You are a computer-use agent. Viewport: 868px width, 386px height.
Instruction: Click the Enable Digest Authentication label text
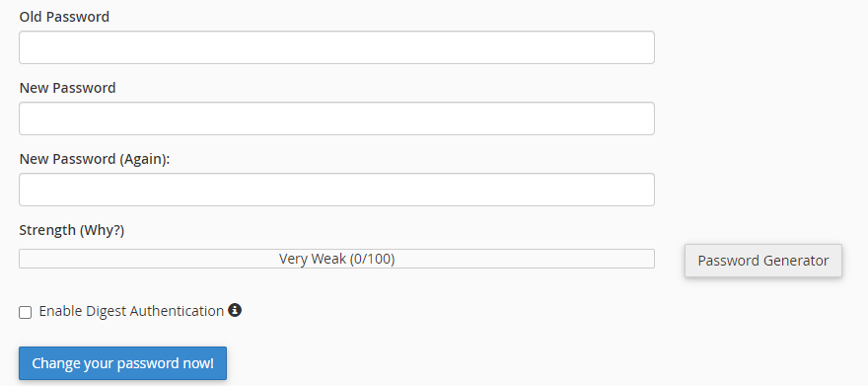click(x=131, y=311)
